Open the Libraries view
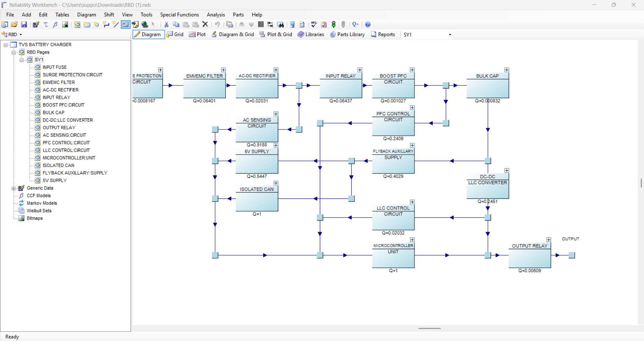 [311, 35]
